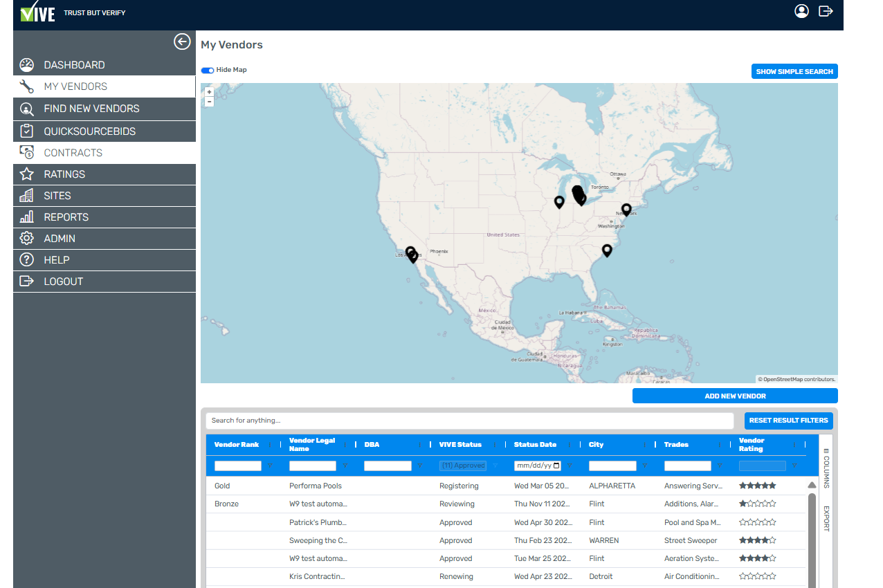Viewport: 883px width, 588px height.
Task: Open Help in the sidebar
Action: pyautogui.click(x=104, y=260)
